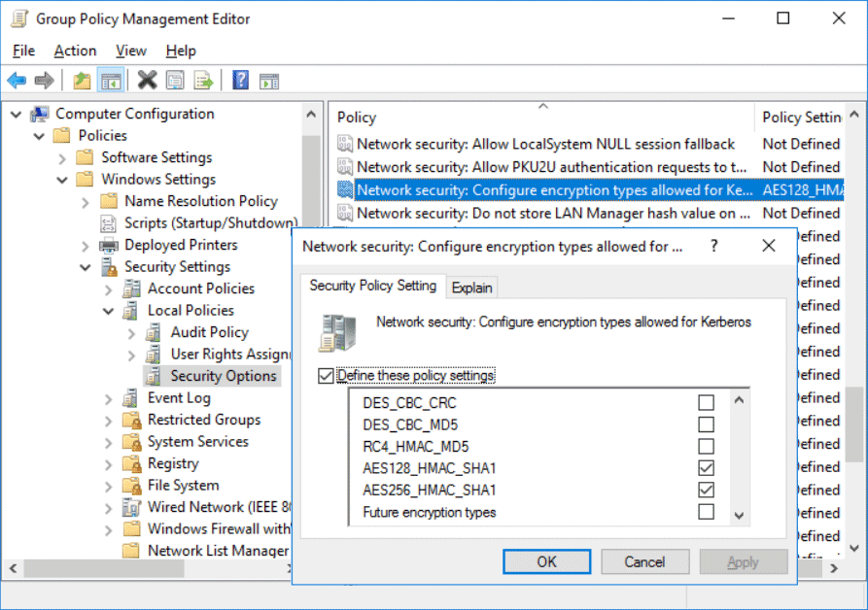The image size is (868, 610).
Task: Click the encryption list scrollbar down arrow
Action: click(x=739, y=516)
